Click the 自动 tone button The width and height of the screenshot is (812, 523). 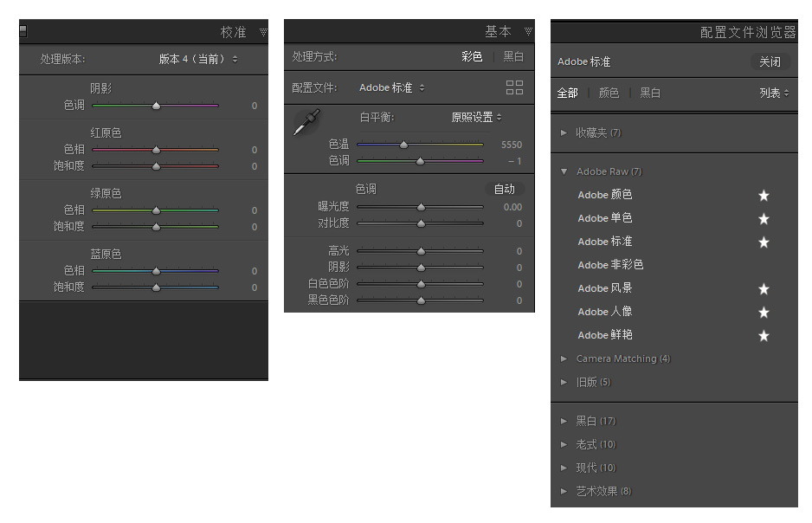(505, 189)
